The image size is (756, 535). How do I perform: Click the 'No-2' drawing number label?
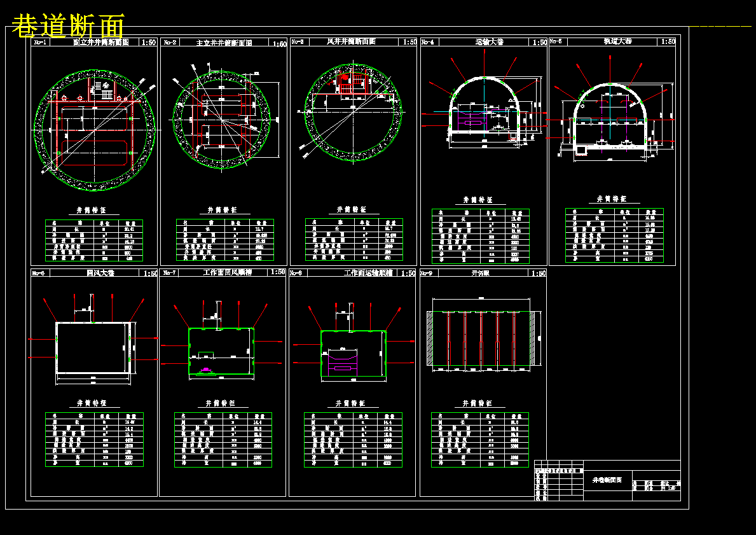tap(170, 43)
